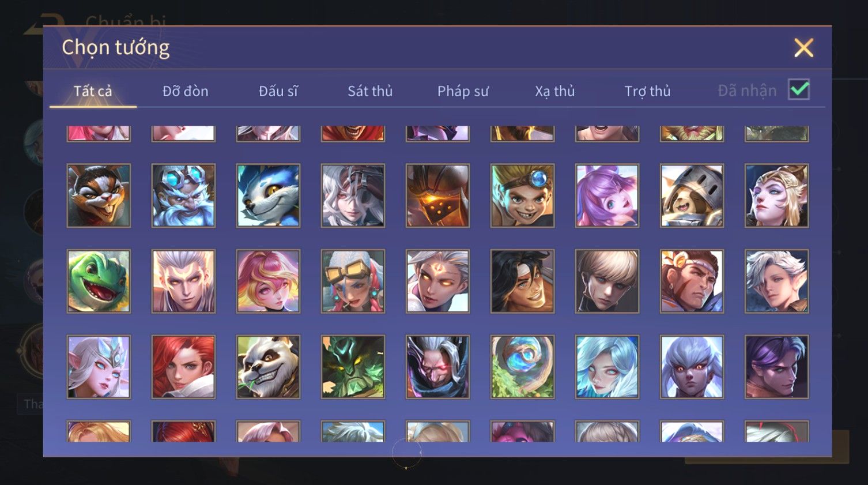The width and height of the screenshot is (868, 485).
Task: Open the Sát thủ tab
Action: click(x=370, y=91)
